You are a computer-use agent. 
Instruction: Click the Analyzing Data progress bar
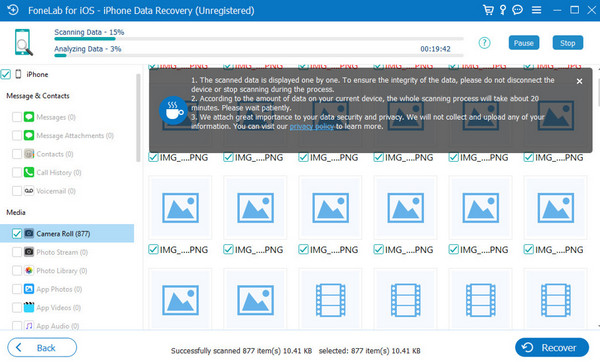[259, 55]
